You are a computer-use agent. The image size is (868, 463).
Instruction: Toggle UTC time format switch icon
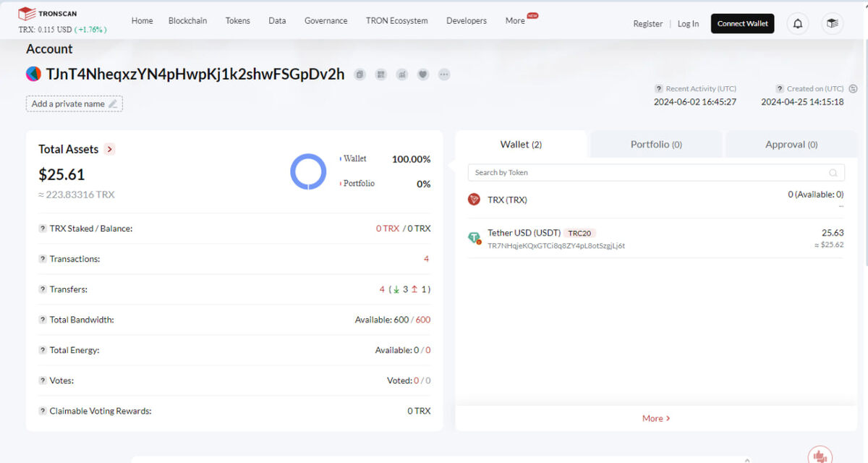pos(853,88)
